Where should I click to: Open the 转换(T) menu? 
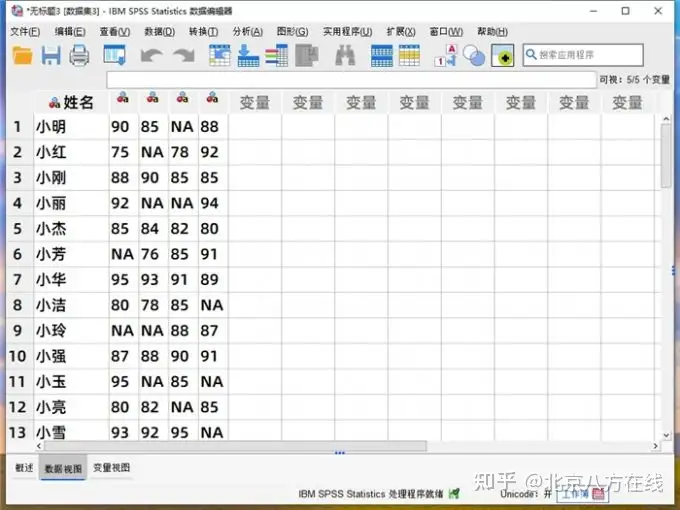pyautogui.click(x=203, y=32)
